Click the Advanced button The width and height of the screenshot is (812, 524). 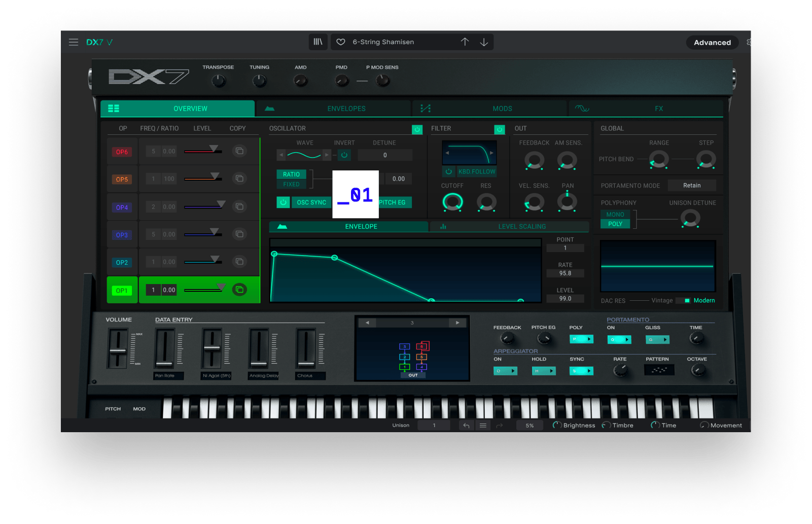tap(712, 43)
